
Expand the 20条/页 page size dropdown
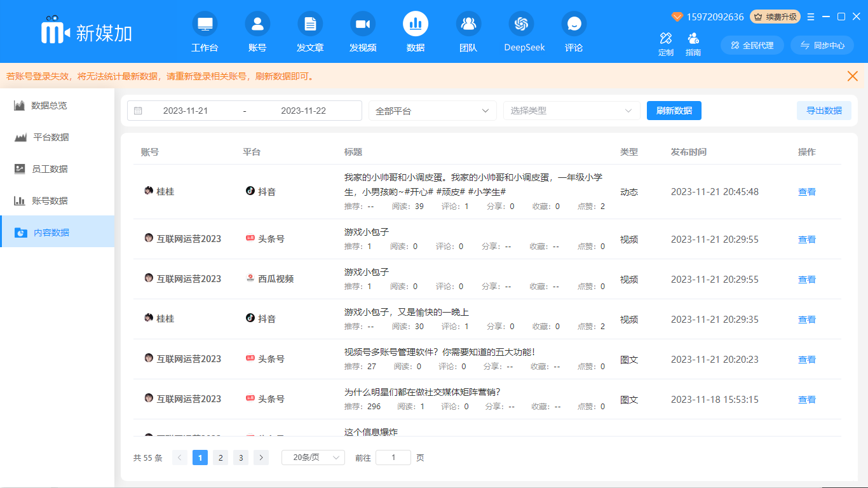[313, 457]
